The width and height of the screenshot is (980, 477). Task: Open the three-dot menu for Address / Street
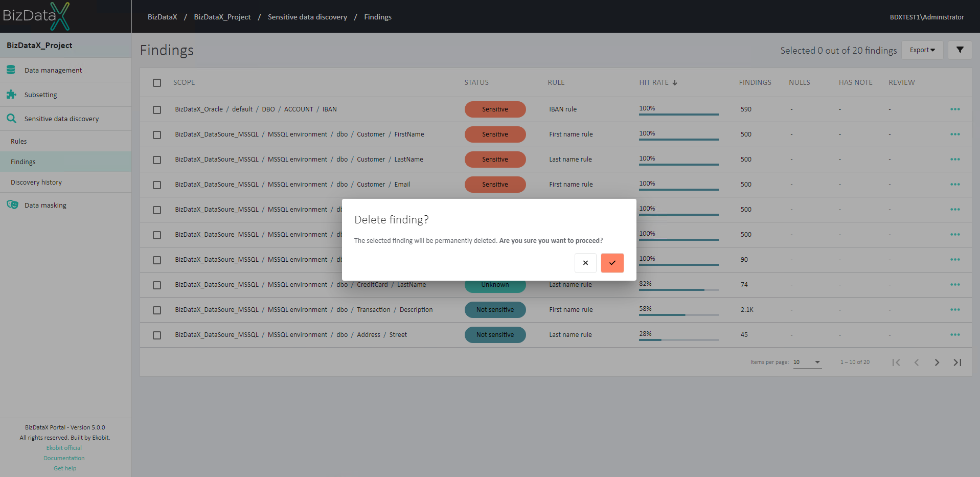click(x=955, y=335)
